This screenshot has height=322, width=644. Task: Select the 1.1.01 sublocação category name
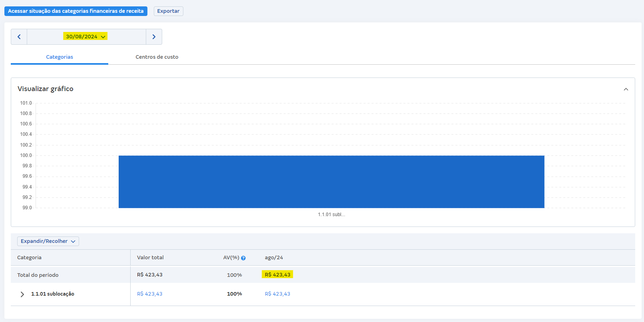[53, 294]
